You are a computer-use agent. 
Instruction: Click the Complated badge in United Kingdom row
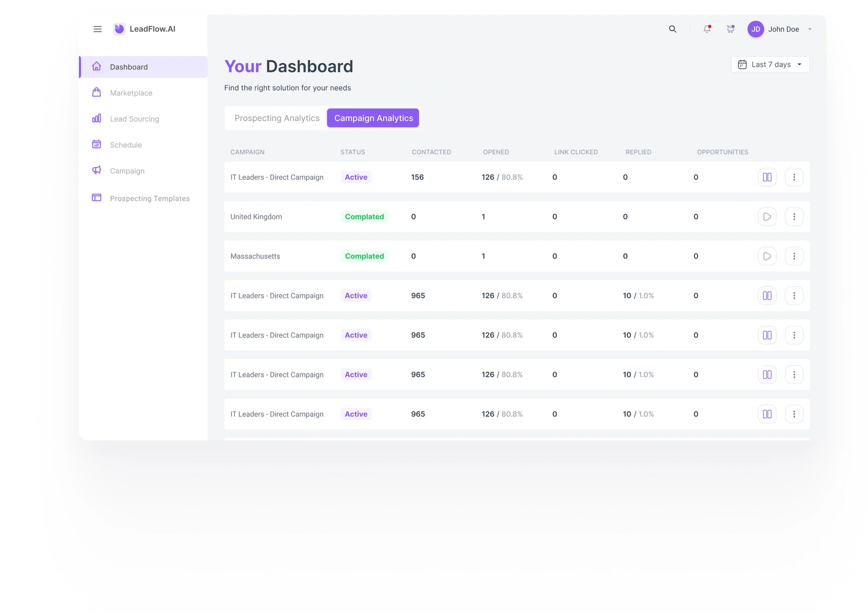365,217
